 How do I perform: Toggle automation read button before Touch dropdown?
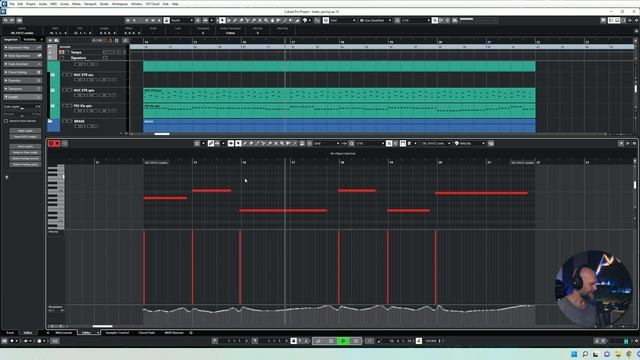tap(167, 20)
